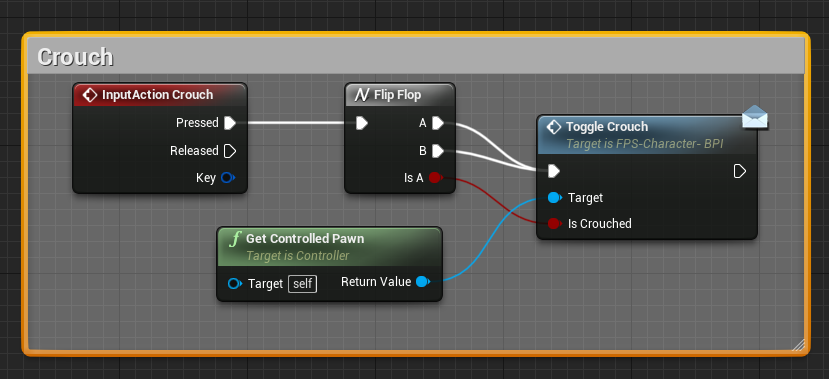Click the Target pin on Get Controlled Pawn
The width and height of the screenshot is (829, 379).
tap(235, 284)
